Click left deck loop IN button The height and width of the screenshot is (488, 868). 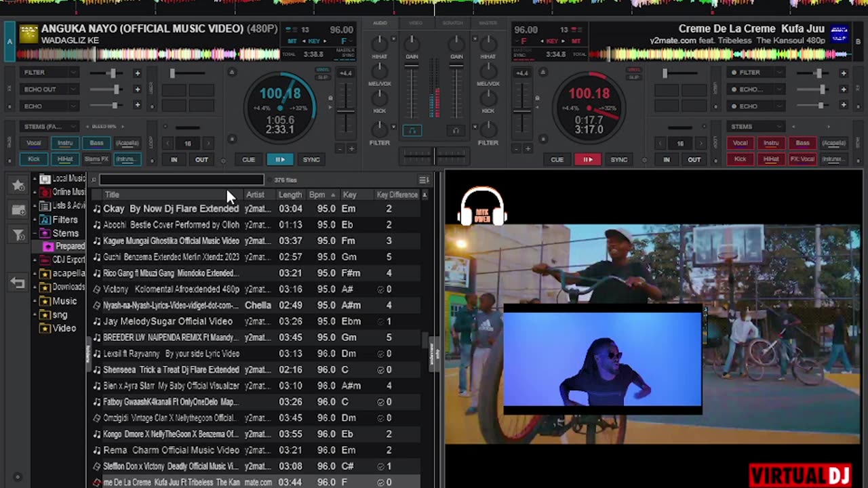point(174,160)
